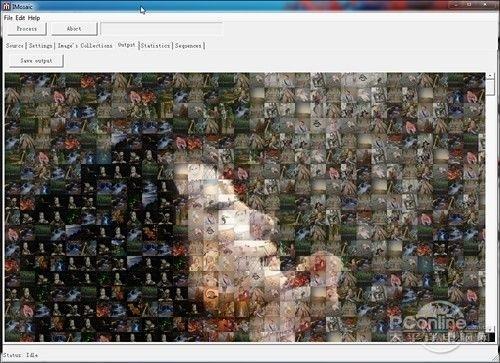The height and width of the screenshot is (363, 500).
Task: Click the scrollbar up arrow beside mosaic
Action: pos(490,76)
